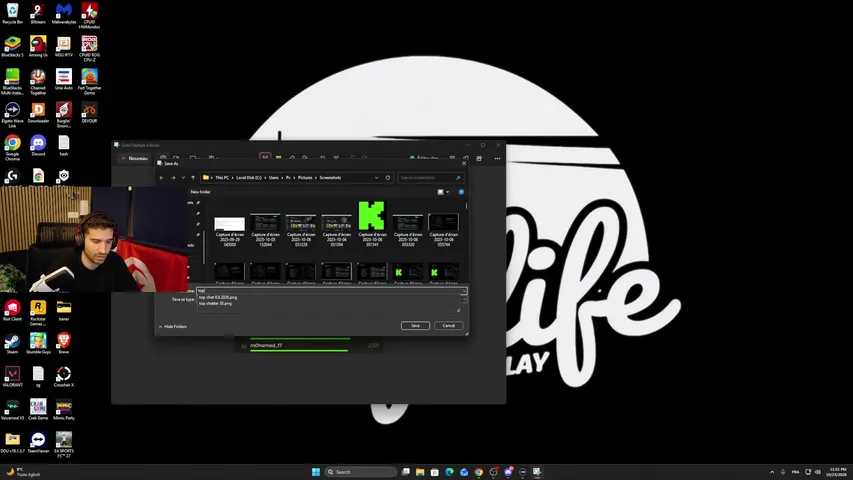853x480 pixels.
Task: Launch BlueStacks 5 desktop shortcut
Action: click(12, 46)
